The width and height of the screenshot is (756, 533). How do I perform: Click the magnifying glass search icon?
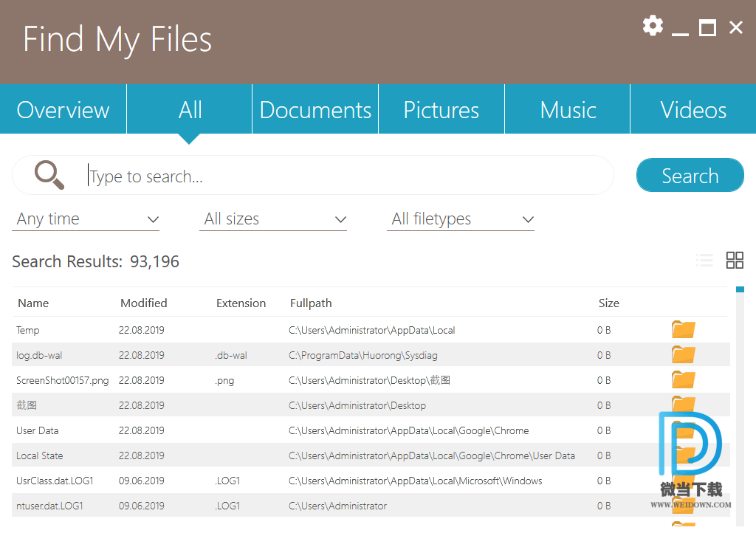pos(49,175)
